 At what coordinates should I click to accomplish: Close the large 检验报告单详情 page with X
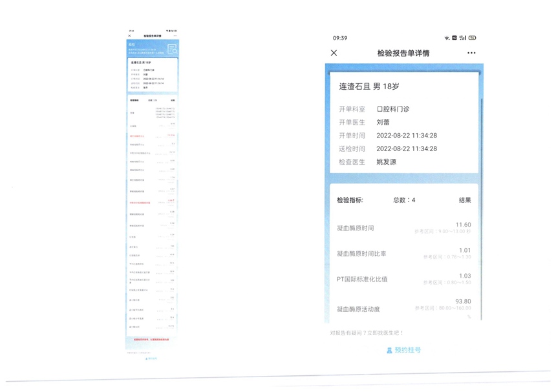point(334,53)
